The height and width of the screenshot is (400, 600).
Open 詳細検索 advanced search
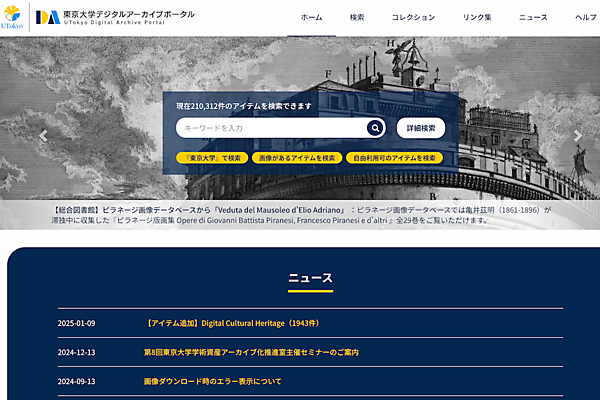(421, 128)
